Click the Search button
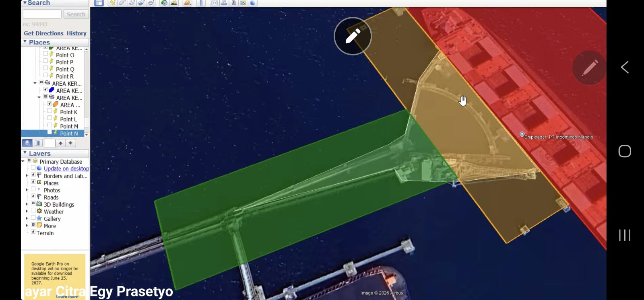Screen dimensions: 644x300 click(76, 14)
